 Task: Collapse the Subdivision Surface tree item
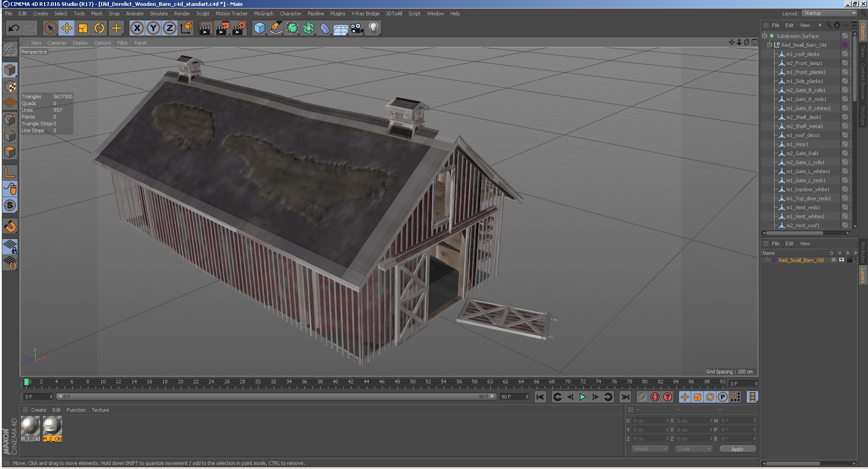(x=765, y=36)
